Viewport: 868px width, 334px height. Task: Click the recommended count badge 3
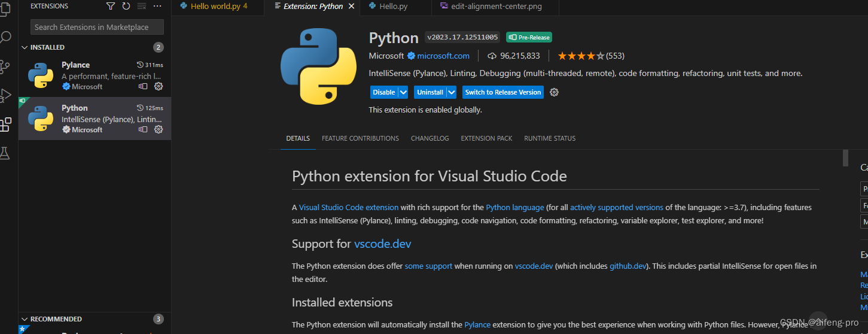click(159, 319)
